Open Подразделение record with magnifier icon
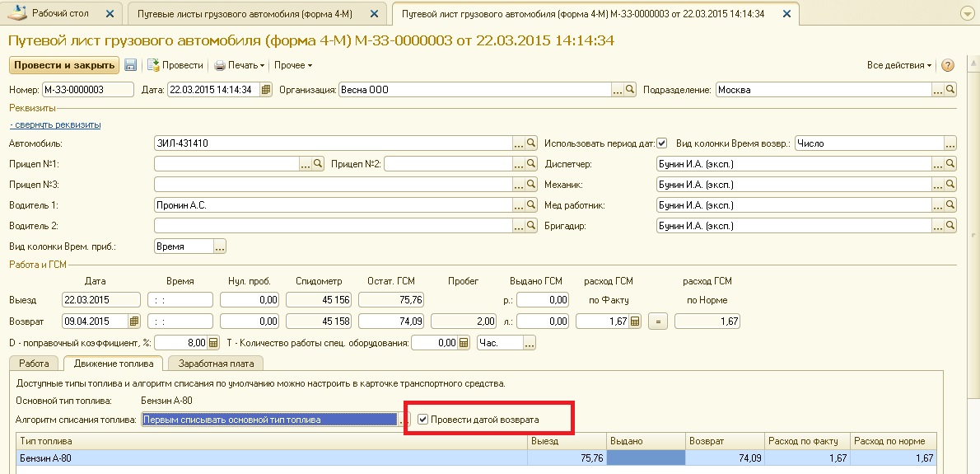Viewport: 980px width, 474px height. click(x=950, y=89)
